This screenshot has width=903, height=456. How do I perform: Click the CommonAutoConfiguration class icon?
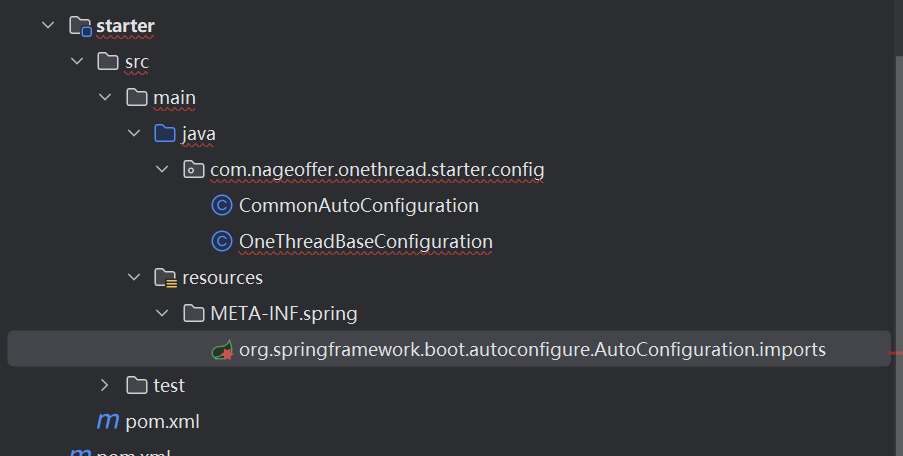click(x=222, y=206)
